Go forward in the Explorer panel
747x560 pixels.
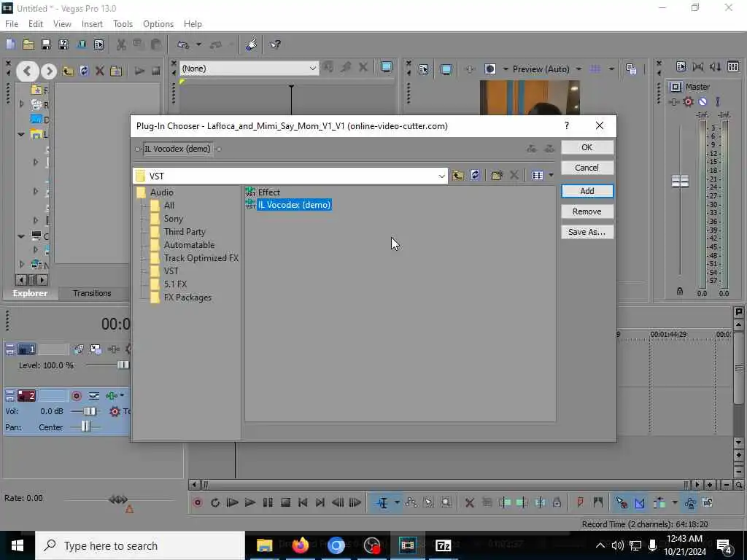tap(49, 71)
